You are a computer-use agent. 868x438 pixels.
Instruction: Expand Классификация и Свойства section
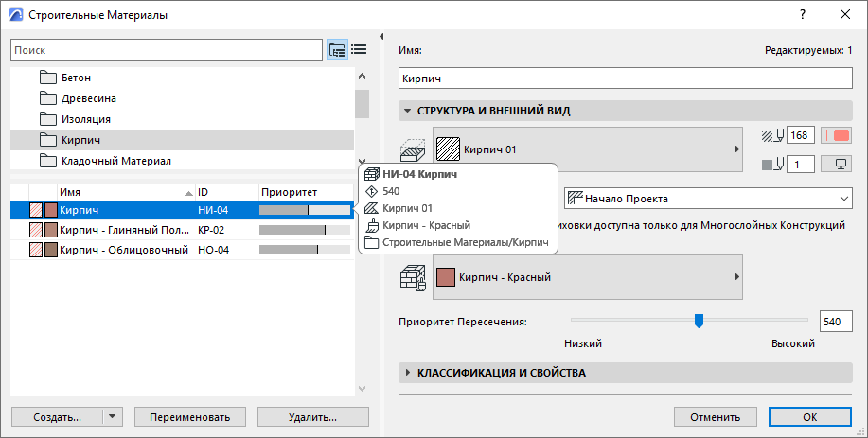click(x=502, y=373)
